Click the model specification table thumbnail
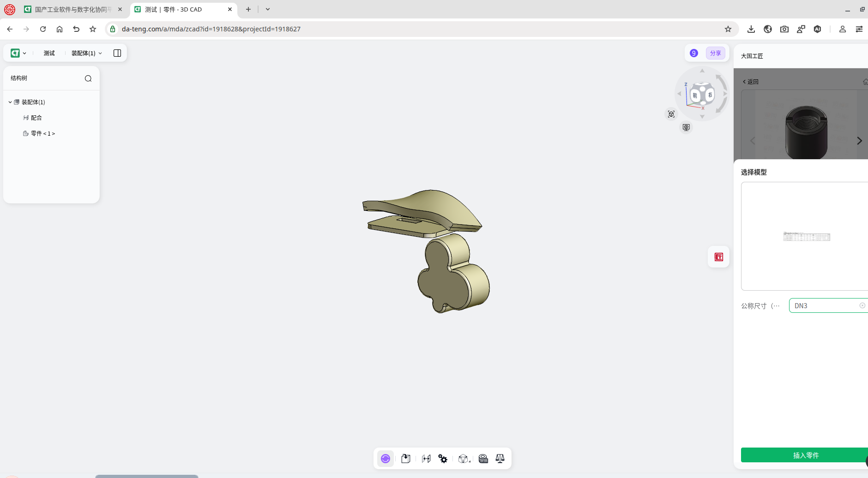This screenshot has height=478, width=868. point(807,237)
